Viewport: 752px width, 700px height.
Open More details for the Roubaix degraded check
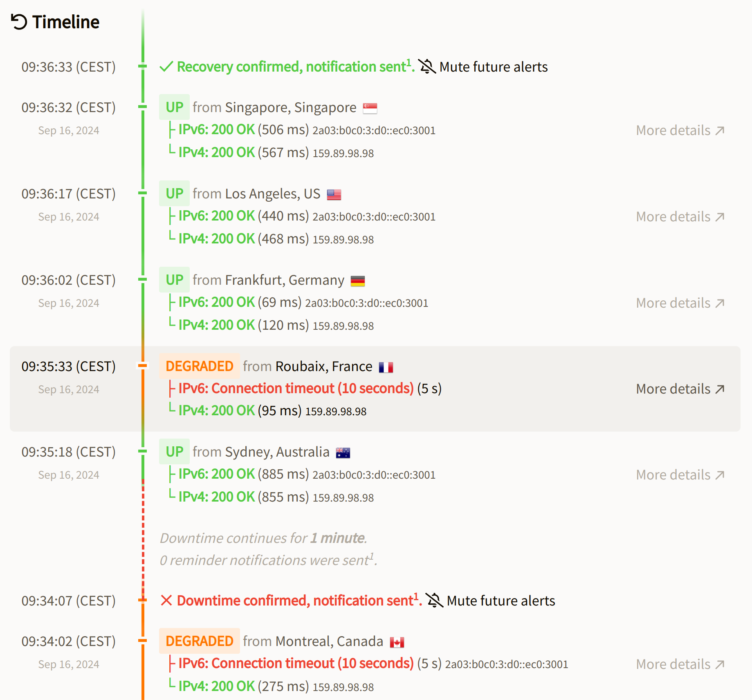pos(680,389)
